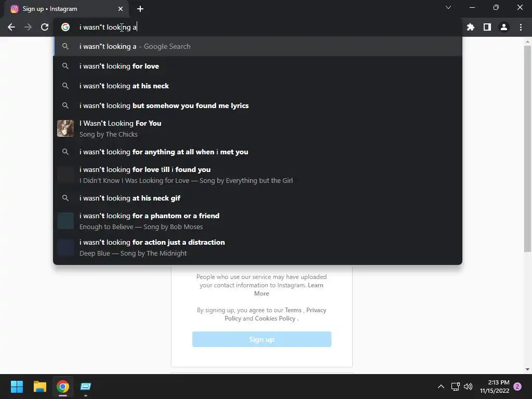The height and width of the screenshot is (399, 532).
Task: Open notifications badge showing 2
Action: (517, 387)
